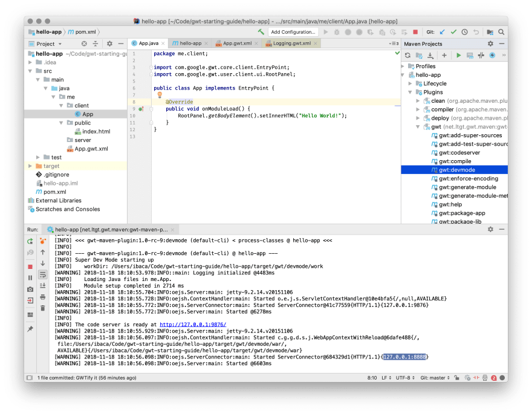Click Collapse All icon in Project panel
Viewport: 532px width, 414px height.
pyautogui.click(x=96, y=44)
